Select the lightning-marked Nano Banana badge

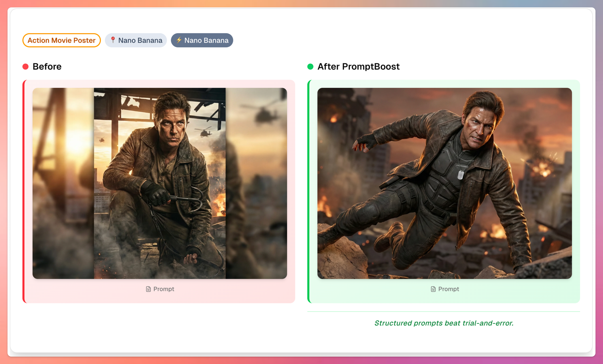tap(202, 40)
